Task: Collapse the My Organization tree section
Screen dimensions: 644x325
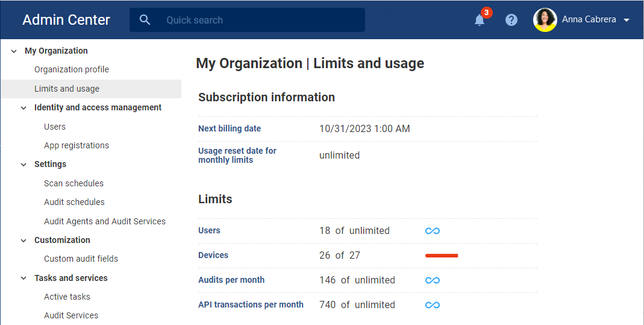Action: (x=14, y=51)
